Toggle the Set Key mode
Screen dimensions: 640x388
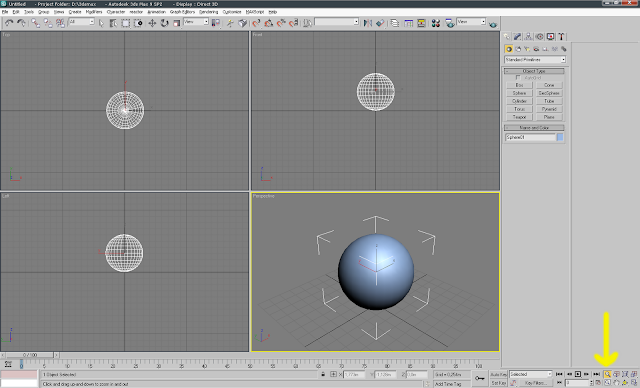click(498, 383)
